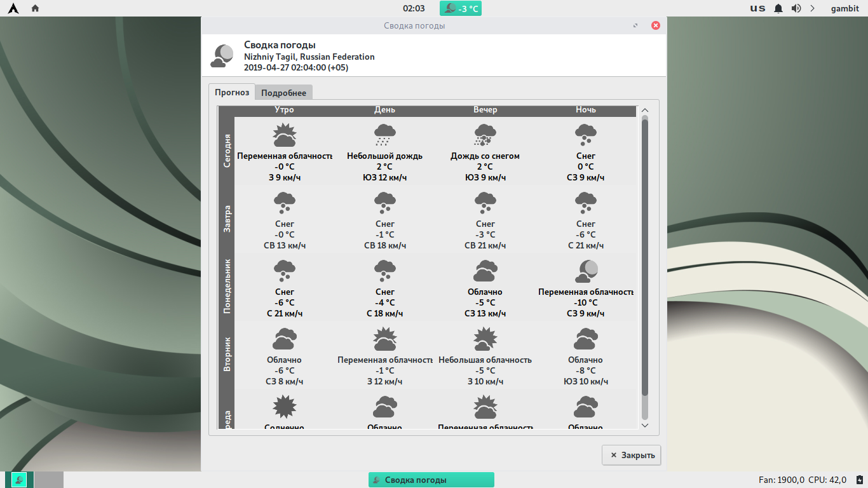
Task: Switch to the second workspace in pager
Action: (49, 480)
